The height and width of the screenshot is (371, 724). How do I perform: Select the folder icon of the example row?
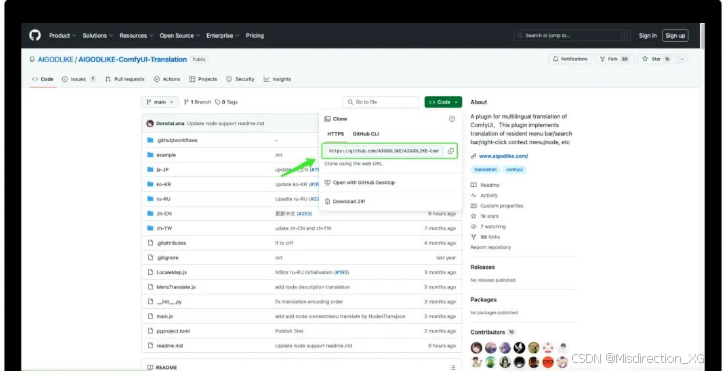tap(150, 155)
